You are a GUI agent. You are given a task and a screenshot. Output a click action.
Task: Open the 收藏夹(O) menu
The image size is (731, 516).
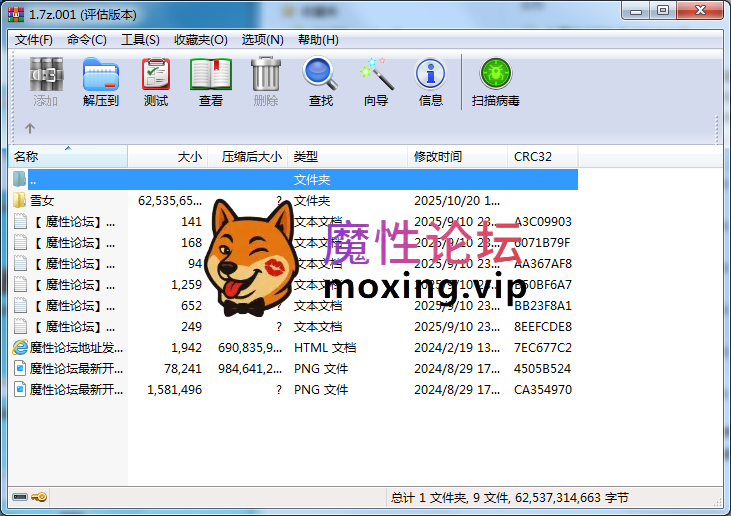point(200,40)
